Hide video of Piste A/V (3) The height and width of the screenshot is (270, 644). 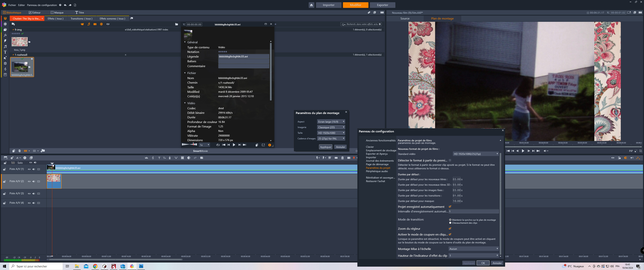pyautogui.click(x=29, y=194)
